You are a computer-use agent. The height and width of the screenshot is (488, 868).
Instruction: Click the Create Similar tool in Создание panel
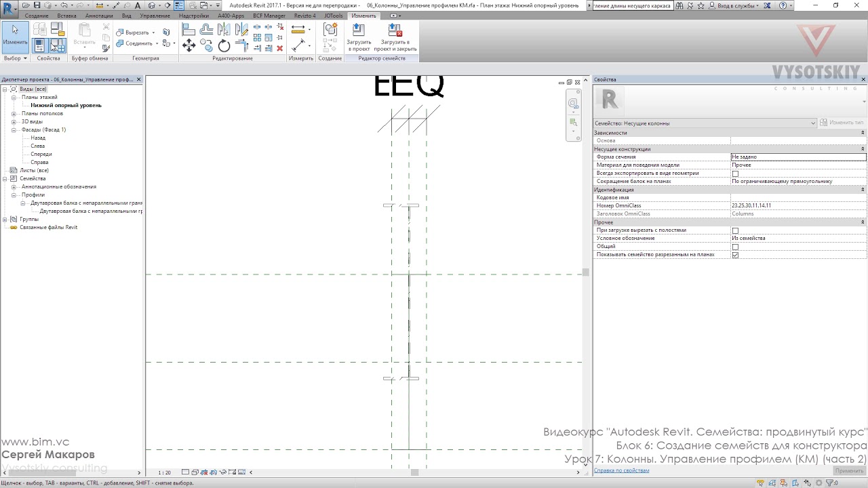point(330,30)
